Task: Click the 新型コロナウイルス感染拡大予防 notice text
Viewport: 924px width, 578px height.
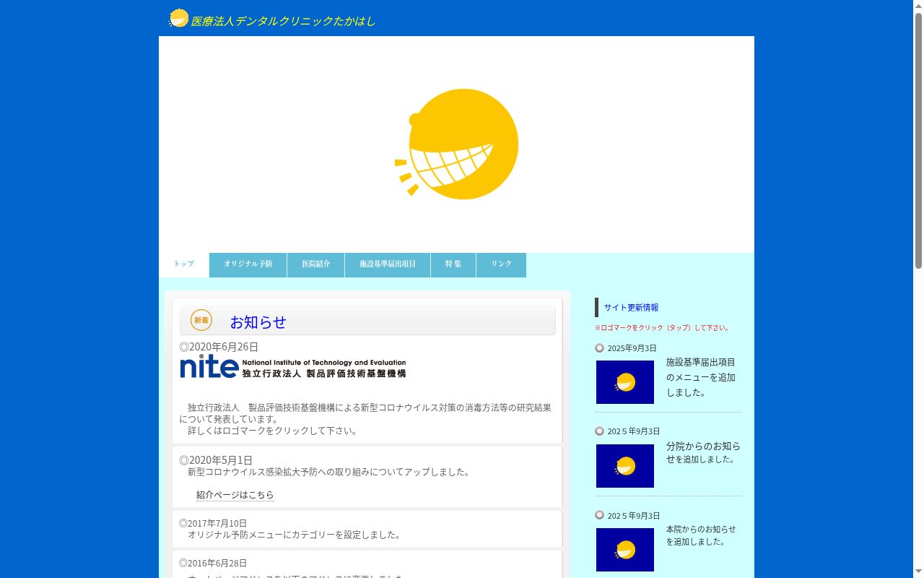Action: [330, 472]
